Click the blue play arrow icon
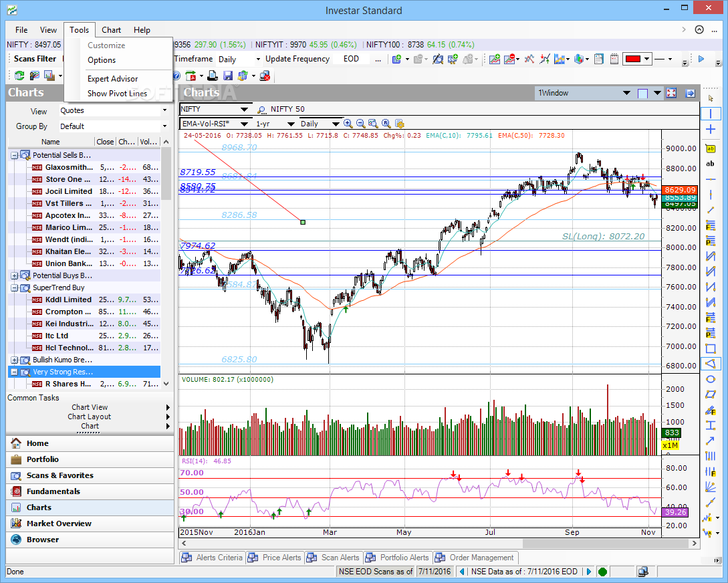This screenshot has height=583, width=728. click(x=701, y=59)
